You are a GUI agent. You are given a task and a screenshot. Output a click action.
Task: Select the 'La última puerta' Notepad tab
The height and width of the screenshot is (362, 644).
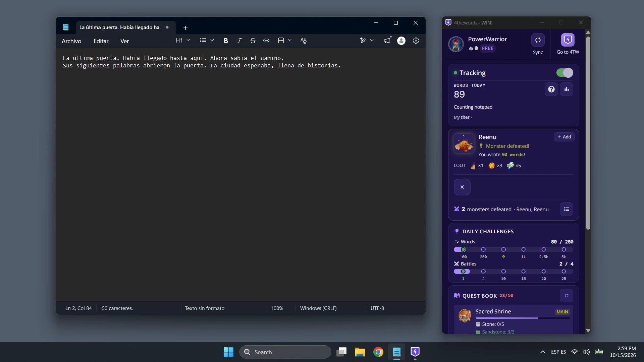(126, 27)
